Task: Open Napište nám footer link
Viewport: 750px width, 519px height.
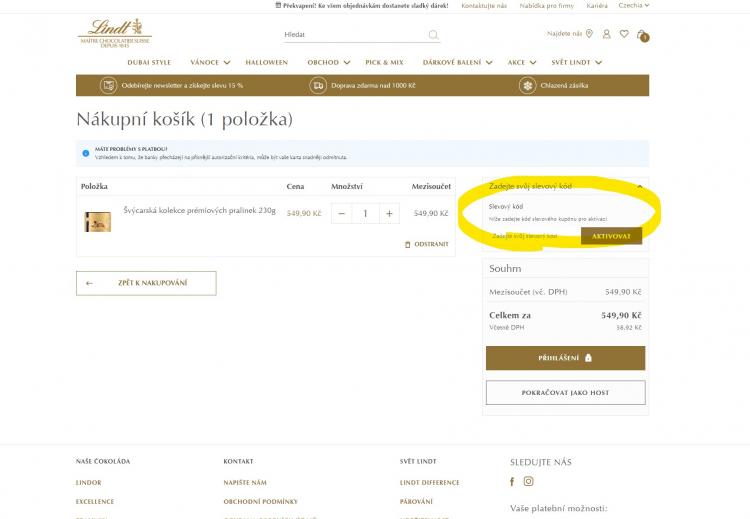Action: 245,483
